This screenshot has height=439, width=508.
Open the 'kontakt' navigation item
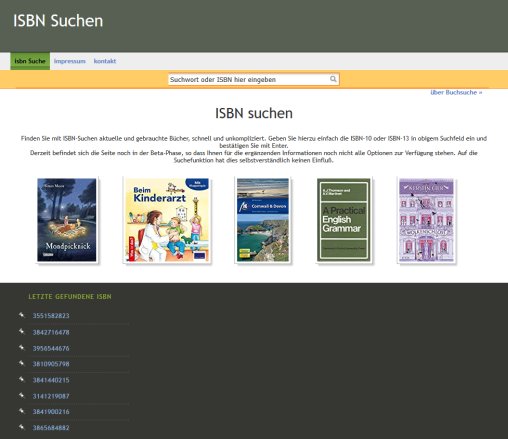105,61
